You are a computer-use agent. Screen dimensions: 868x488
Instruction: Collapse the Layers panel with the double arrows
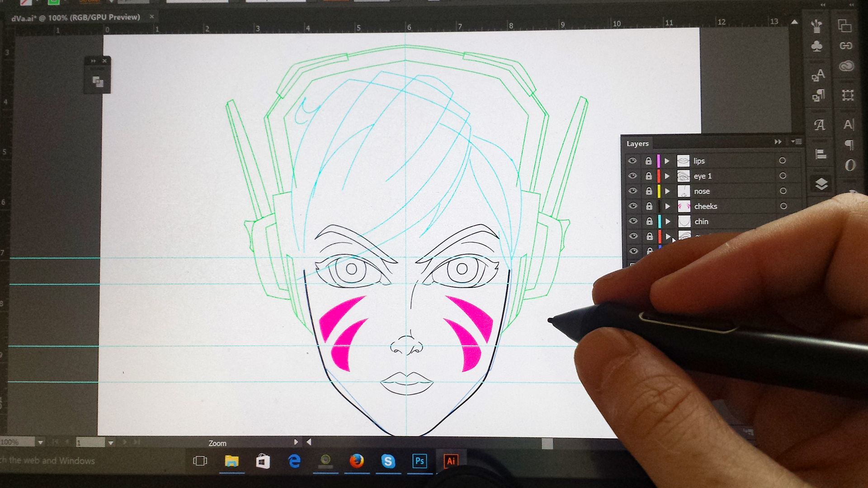coord(778,141)
